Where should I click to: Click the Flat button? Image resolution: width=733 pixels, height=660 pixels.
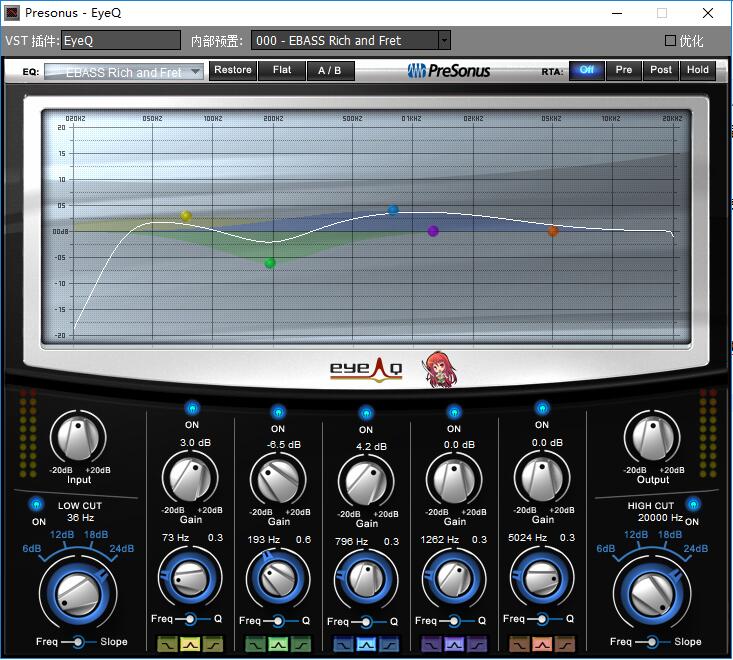[282, 71]
